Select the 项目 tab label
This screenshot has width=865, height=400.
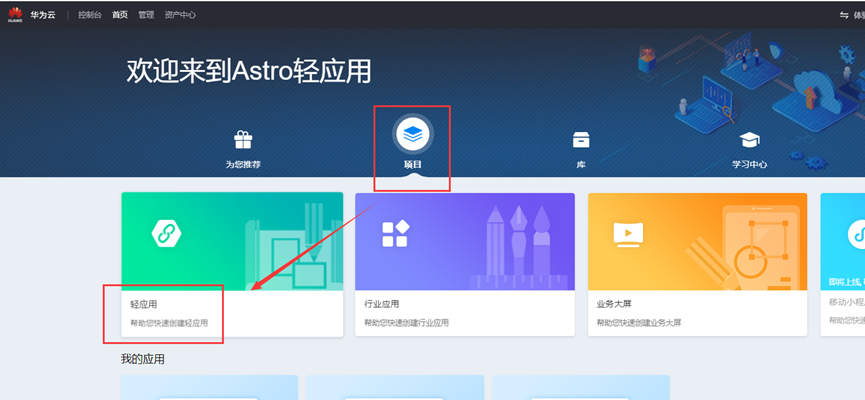pyautogui.click(x=413, y=164)
